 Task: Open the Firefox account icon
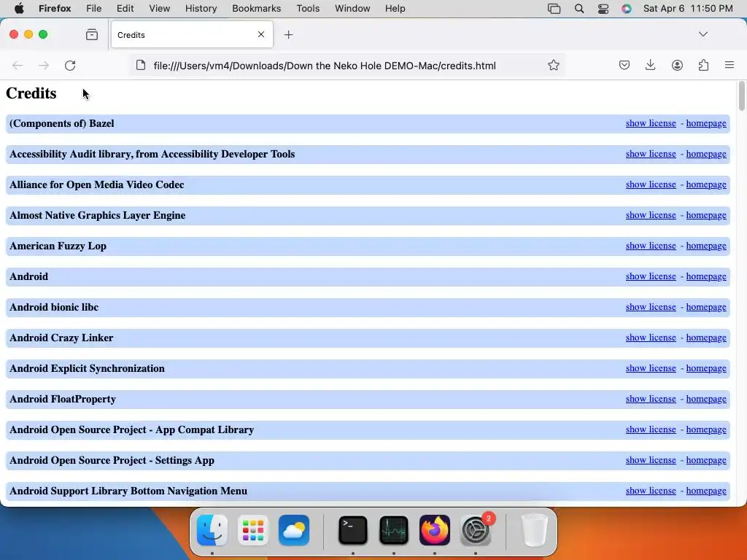click(x=677, y=65)
